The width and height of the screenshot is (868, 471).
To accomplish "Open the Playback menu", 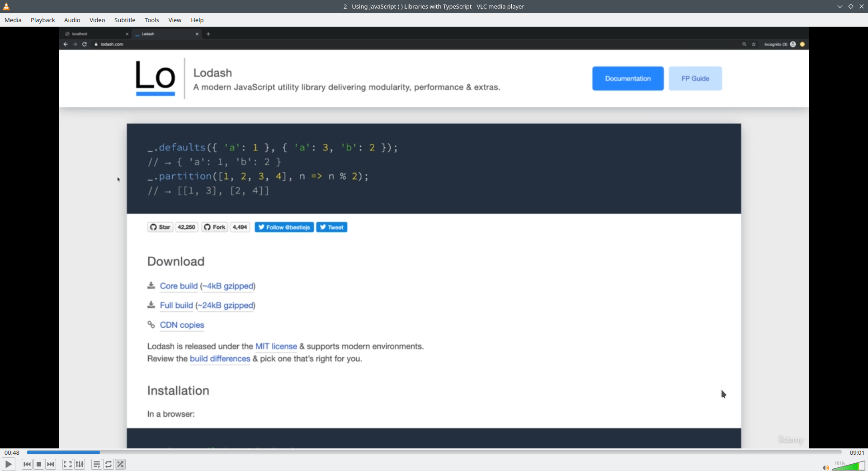I will 43,20.
